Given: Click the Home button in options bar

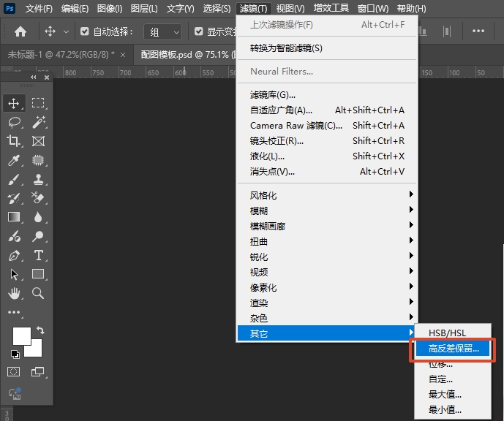Looking at the screenshot, I should tap(20, 32).
